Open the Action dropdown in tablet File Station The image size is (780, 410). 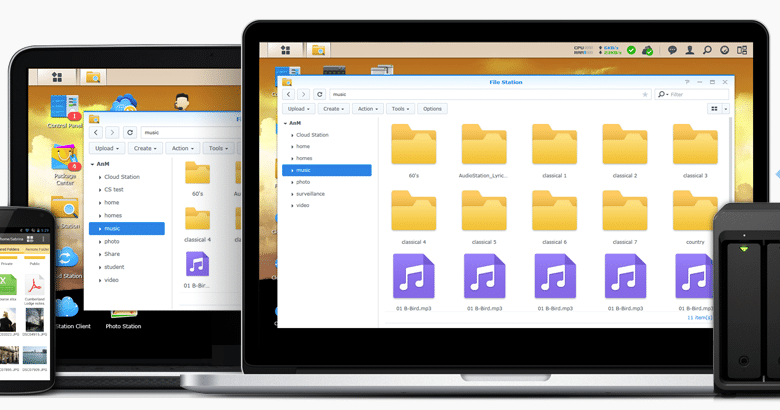coord(183,148)
